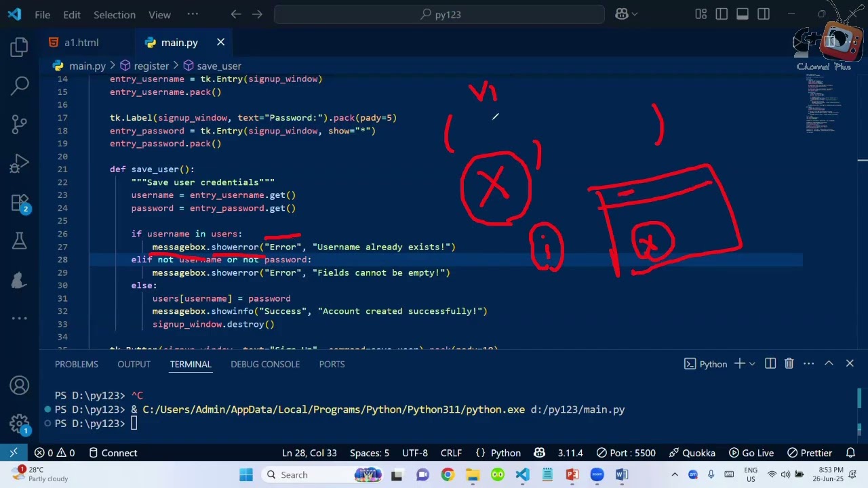The width and height of the screenshot is (868, 488).
Task: Open Google Chrome from the taskbar
Action: [x=448, y=474]
